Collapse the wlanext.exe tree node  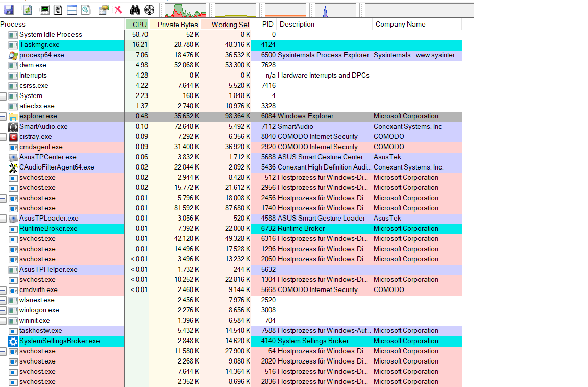point(3,300)
